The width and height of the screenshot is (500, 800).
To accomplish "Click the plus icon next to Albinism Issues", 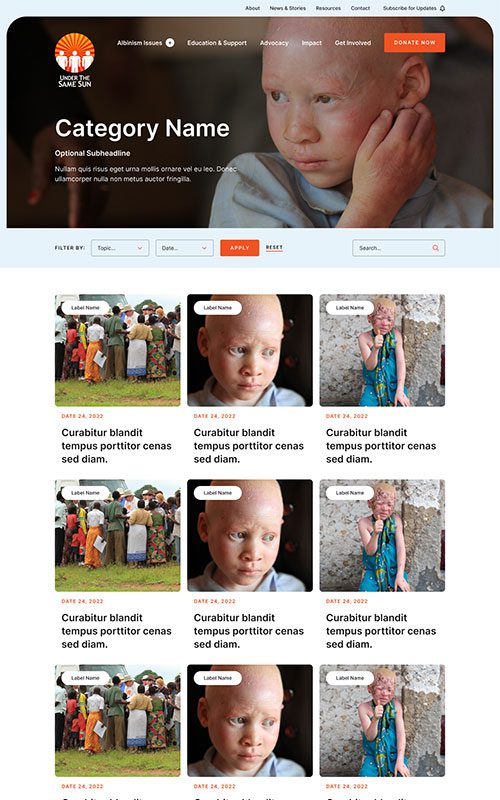I will tap(170, 43).
